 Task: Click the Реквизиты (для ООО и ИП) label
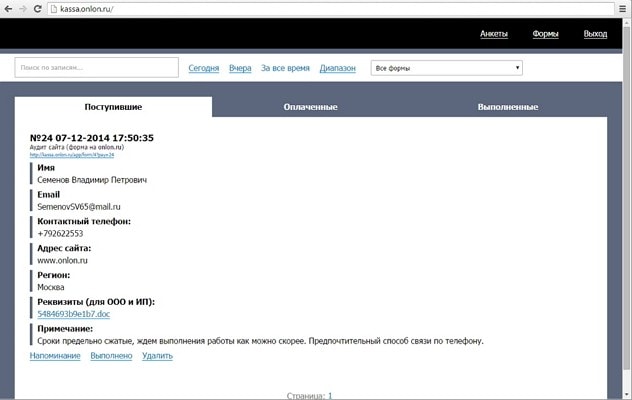[x=96, y=302]
